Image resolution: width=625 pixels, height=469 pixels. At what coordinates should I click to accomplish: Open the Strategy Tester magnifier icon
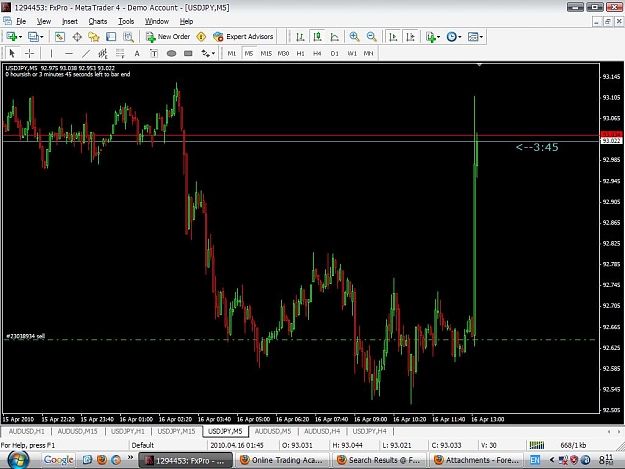(128, 37)
